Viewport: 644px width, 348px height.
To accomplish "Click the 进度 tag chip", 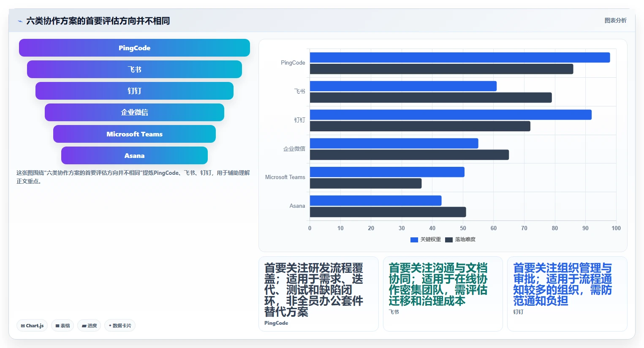I will (89, 326).
